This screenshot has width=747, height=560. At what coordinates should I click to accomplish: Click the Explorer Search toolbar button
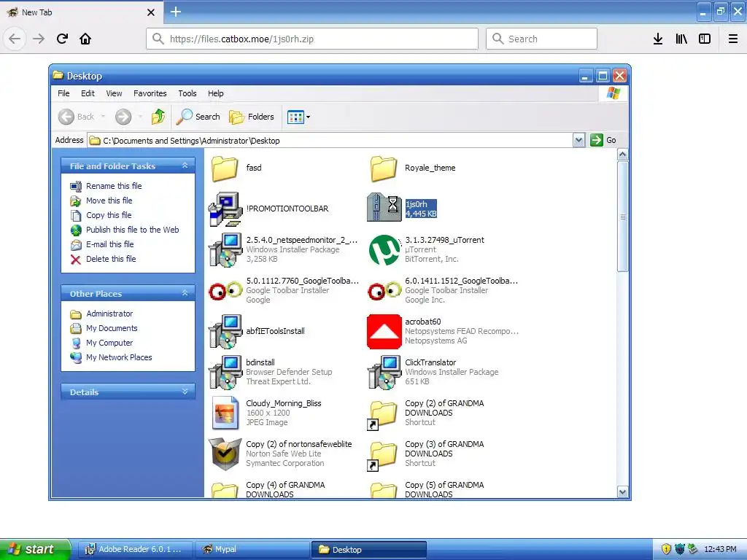(198, 117)
